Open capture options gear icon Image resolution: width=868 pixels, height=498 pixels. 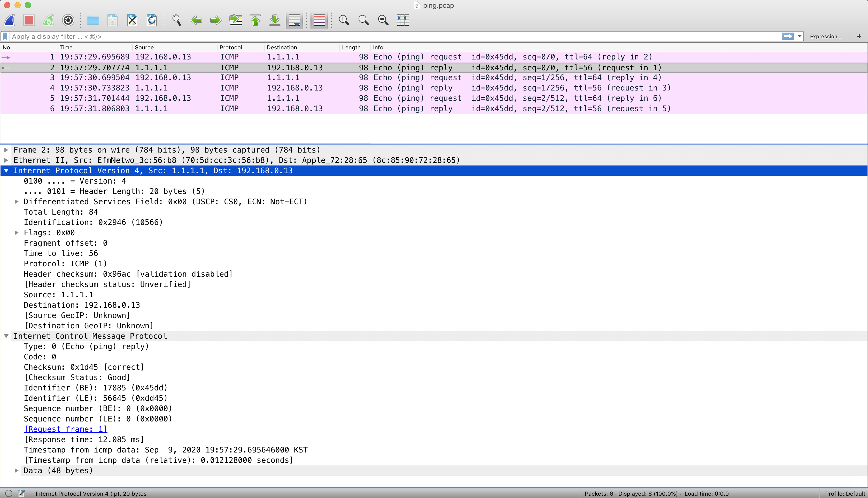tap(68, 20)
